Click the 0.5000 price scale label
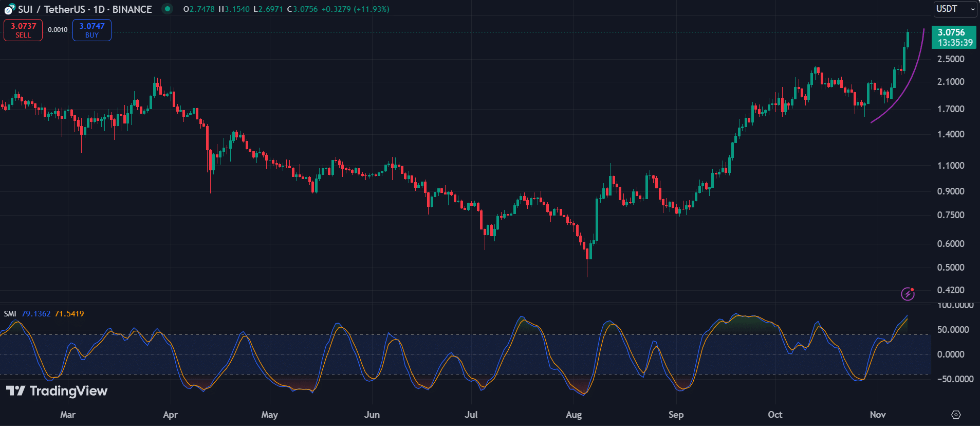980x426 pixels. 951,268
